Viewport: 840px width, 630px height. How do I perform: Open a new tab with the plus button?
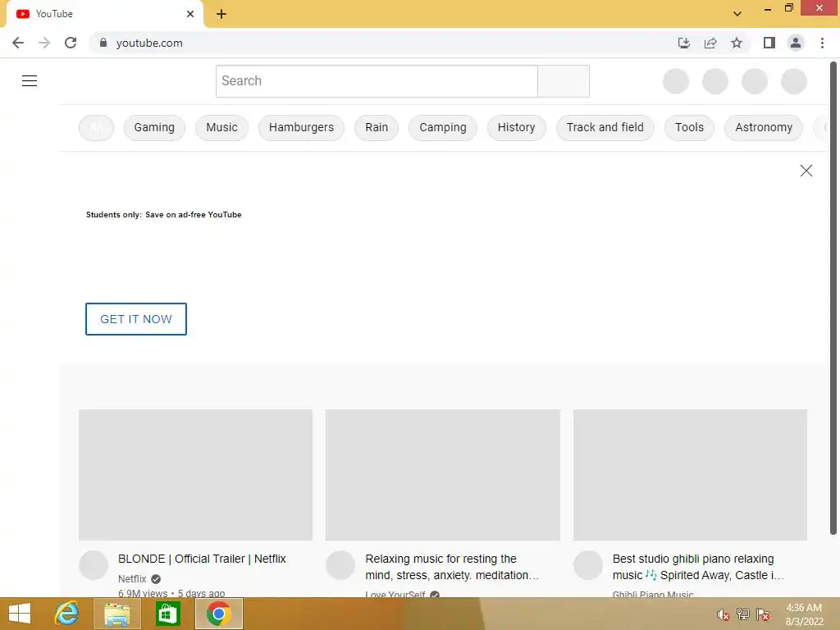click(x=221, y=14)
